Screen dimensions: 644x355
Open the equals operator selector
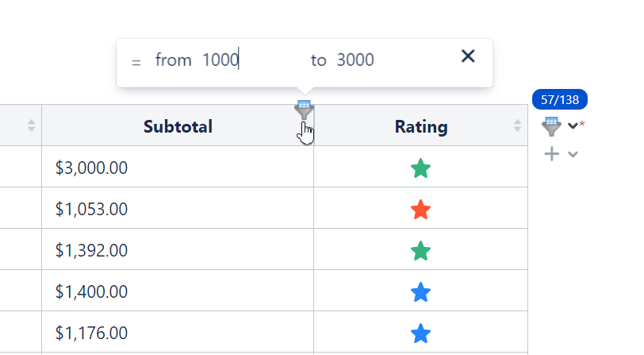pos(136,61)
